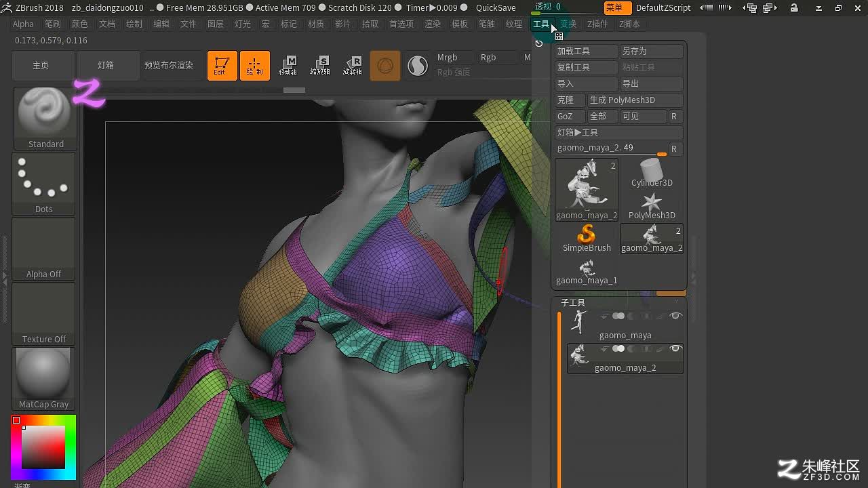Open the 变换 (Transform) menu
The width and height of the screenshot is (868, 488).
pos(568,24)
